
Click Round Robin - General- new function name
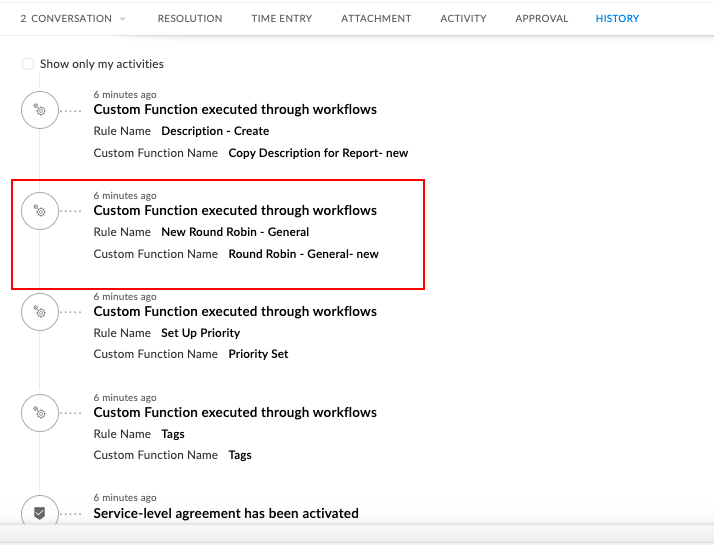click(303, 254)
